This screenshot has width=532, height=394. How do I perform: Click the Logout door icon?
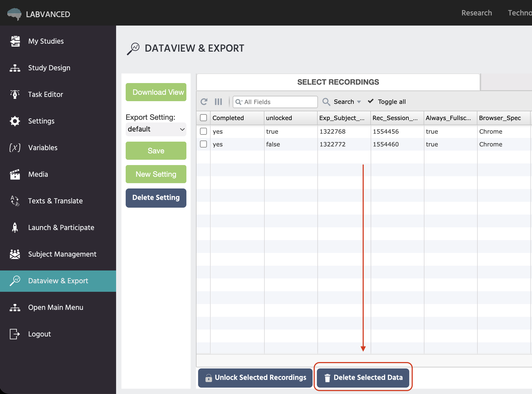pyautogui.click(x=15, y=334)
